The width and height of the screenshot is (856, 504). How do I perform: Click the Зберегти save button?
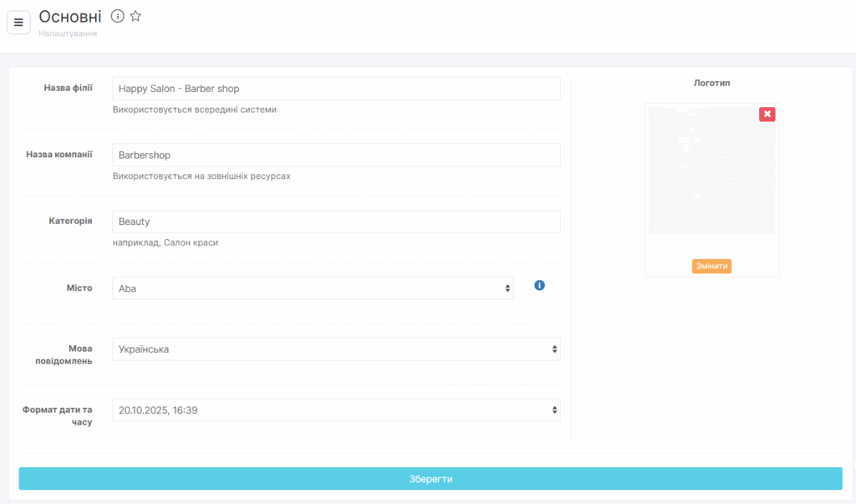431,479
